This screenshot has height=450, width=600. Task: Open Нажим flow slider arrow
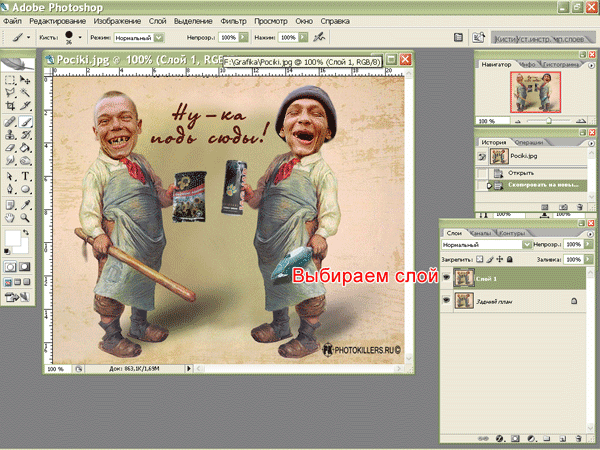[x=303, y=38]
